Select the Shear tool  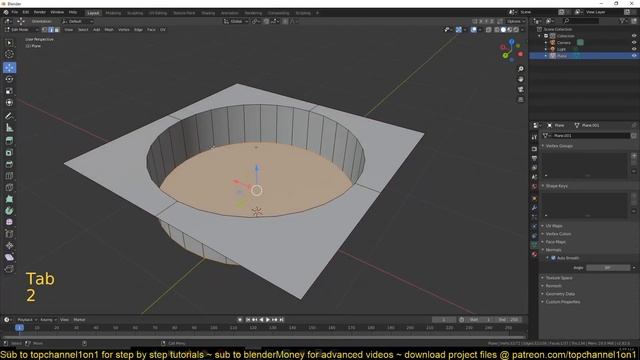tap(9, 257)
